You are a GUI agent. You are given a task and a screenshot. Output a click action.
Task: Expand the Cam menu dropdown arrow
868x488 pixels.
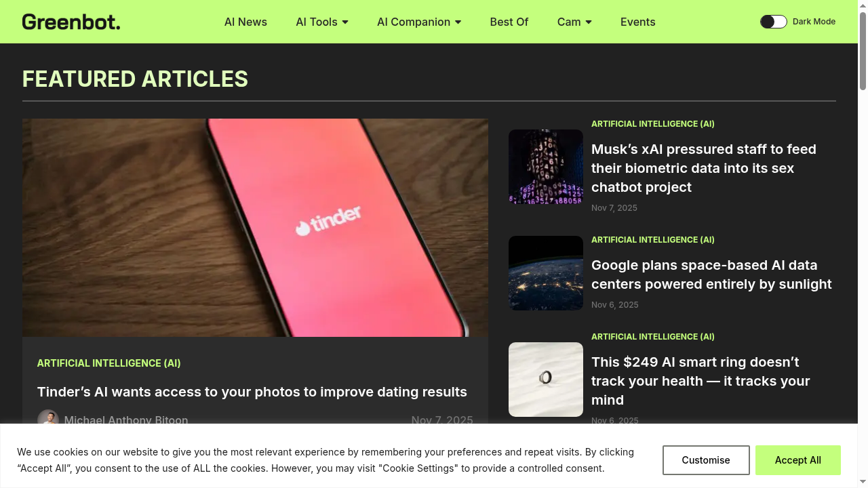(x=589, y=22)
